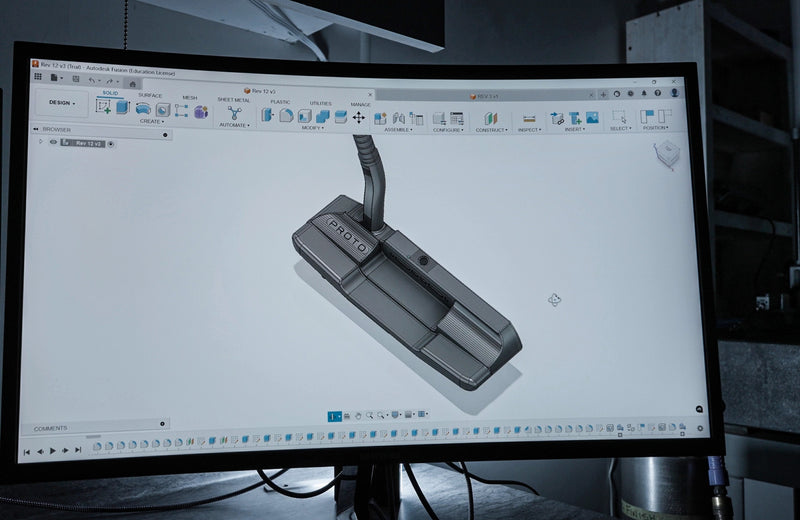The width and height of the screenshot is (800, 520).
Task: Switch to the SURFACE tab
Action: 150,95
